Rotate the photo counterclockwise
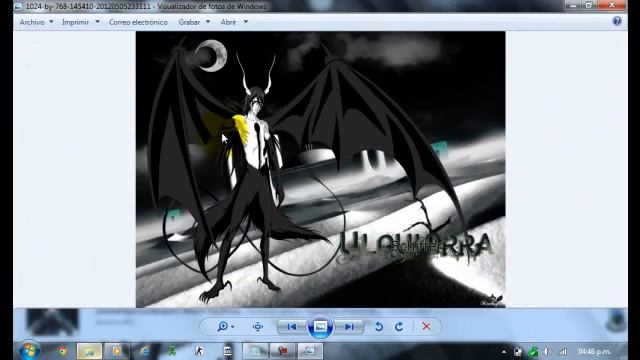This screenshot has width=640, height=360. (379, 327)
